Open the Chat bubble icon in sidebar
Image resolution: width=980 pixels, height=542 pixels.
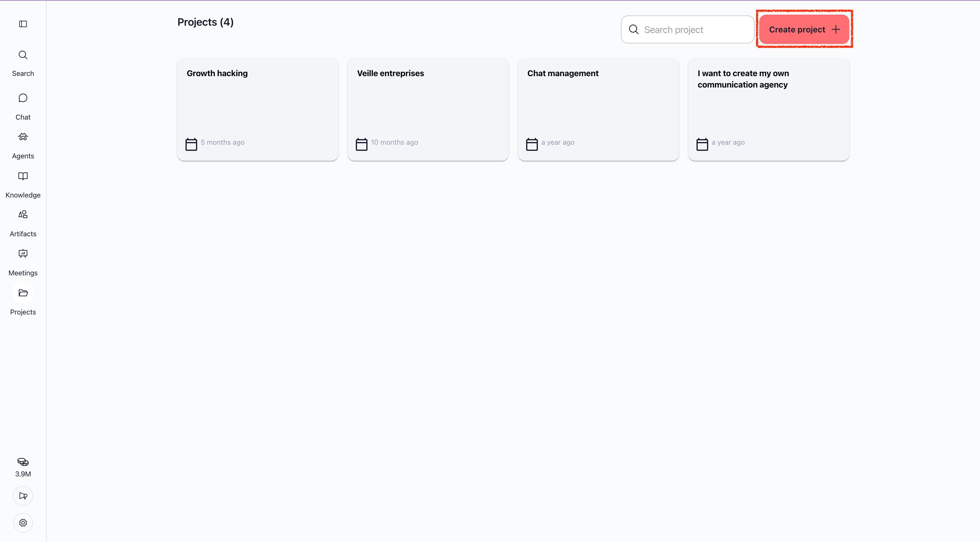[23, 98]
